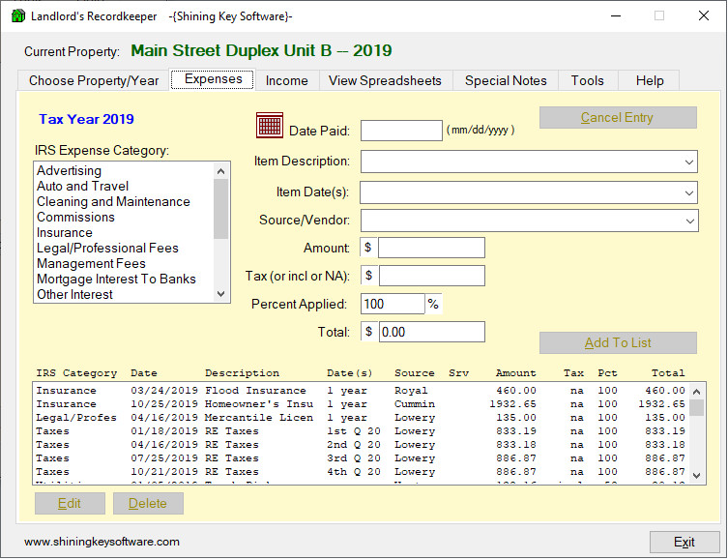
Task: Click the category list scroll-up arrow
Action: point(221,171)
